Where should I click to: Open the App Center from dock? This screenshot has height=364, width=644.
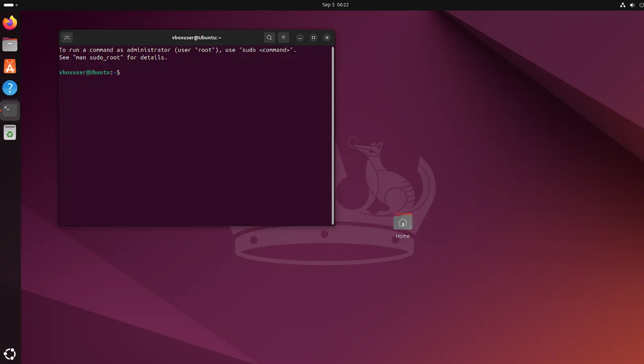click(x=10, y=66)
